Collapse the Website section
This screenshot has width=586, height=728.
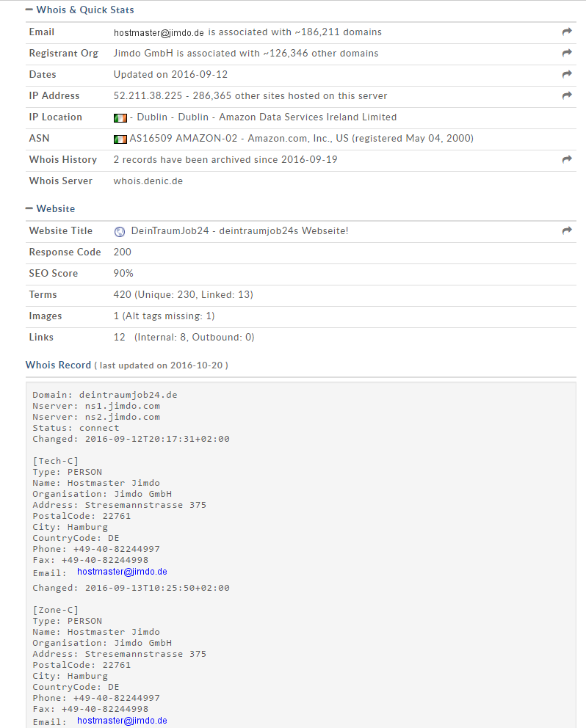(29, 208)
